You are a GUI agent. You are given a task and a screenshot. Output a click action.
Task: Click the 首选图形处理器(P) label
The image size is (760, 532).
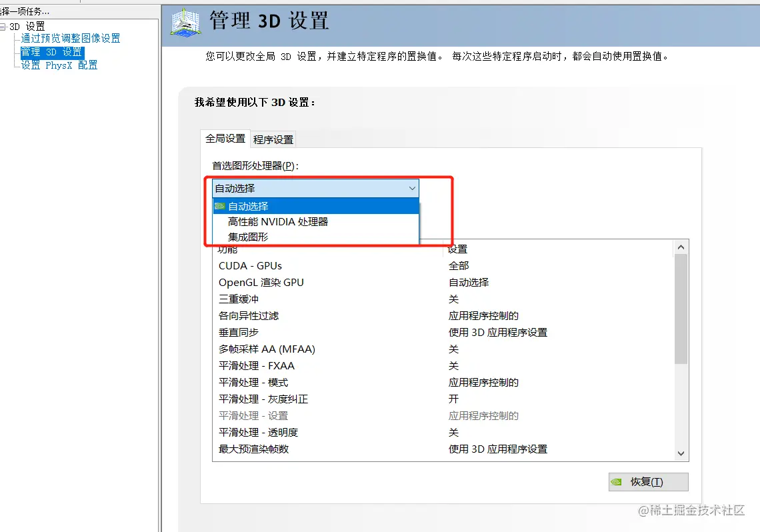pos(255,166)
